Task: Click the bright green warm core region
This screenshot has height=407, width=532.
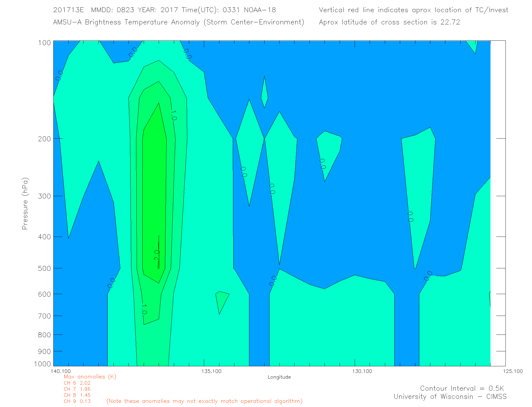Action: (x=154, y=184)
